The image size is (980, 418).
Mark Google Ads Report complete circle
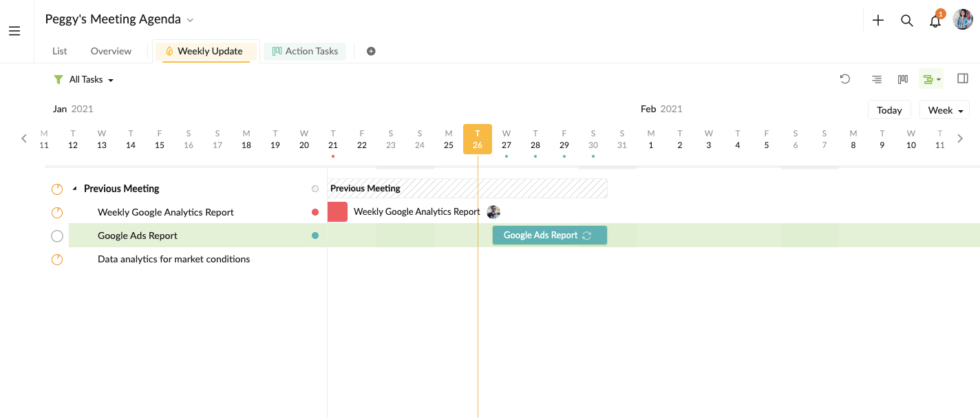point(57,236)
